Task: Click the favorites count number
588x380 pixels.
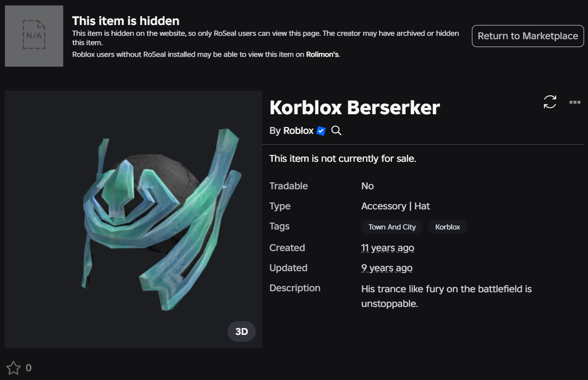Action: pyautogui.click(x=28, y=368)
